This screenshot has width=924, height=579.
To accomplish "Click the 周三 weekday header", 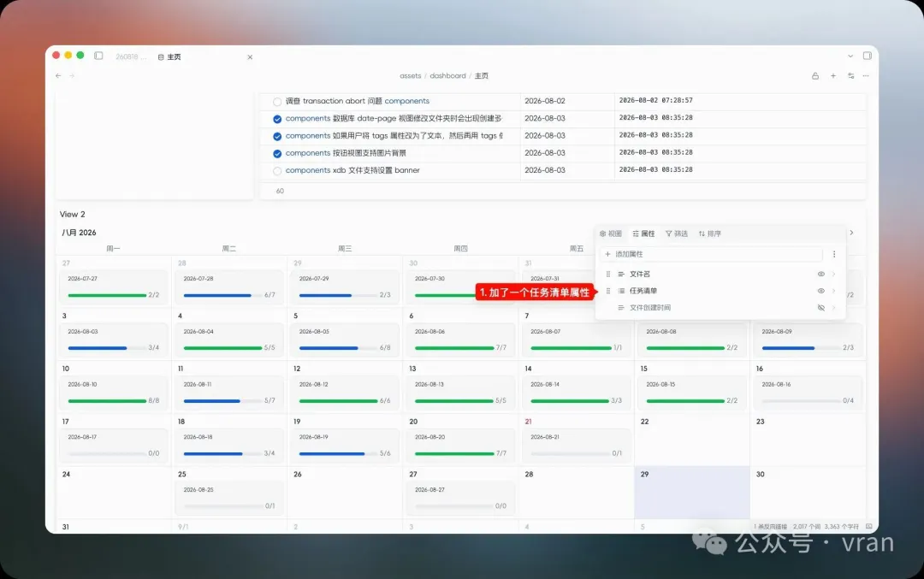I will (x=345, y=249).
